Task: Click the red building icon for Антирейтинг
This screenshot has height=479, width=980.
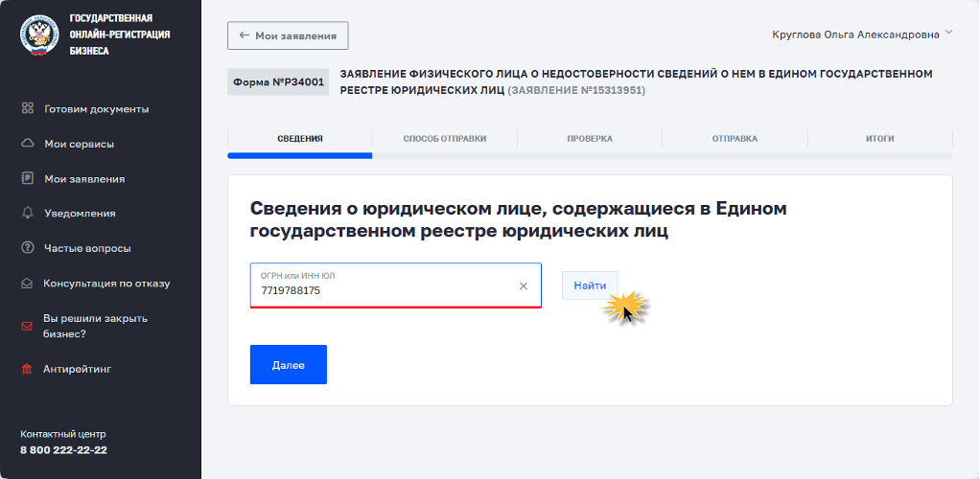Action: tap(27, 369)
